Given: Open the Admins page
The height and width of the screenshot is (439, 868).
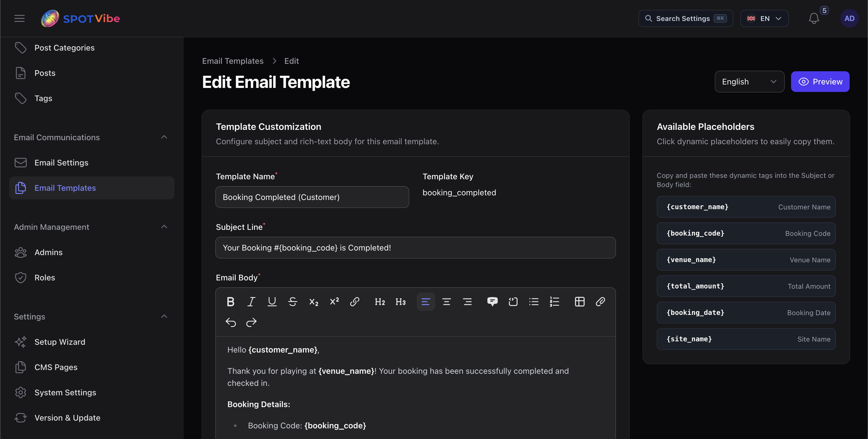Looking at the screenshot, I should pyautogui.click(x=92, y=252).
